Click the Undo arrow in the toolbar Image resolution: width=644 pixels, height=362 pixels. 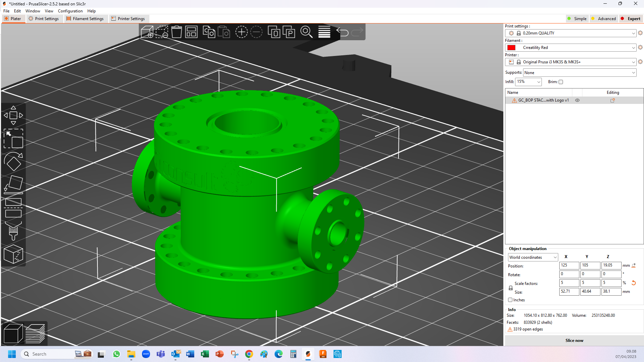pos(342,32)
